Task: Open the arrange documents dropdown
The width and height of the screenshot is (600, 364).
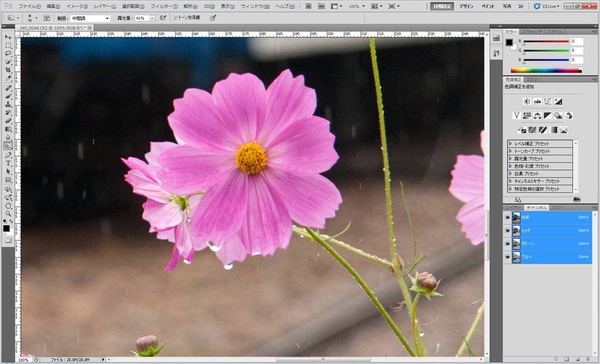Action: [x=377, y=6]
